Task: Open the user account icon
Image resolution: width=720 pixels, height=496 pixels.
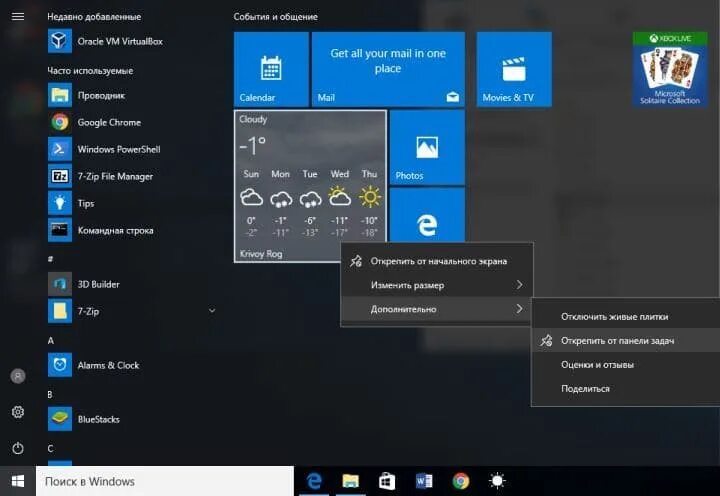Action: pos(18,376)
